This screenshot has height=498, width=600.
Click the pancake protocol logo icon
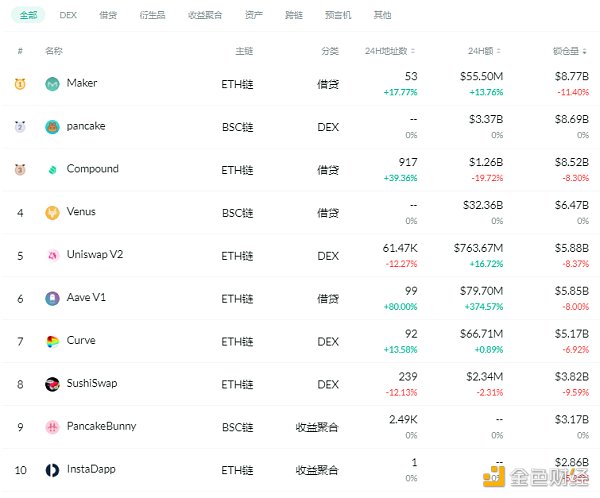coord(52,127)
